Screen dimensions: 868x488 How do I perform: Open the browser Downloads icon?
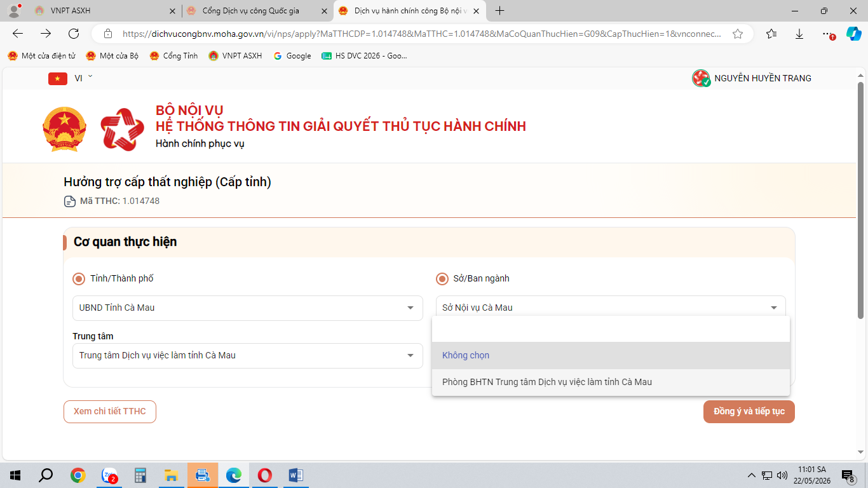click(799, 34)
